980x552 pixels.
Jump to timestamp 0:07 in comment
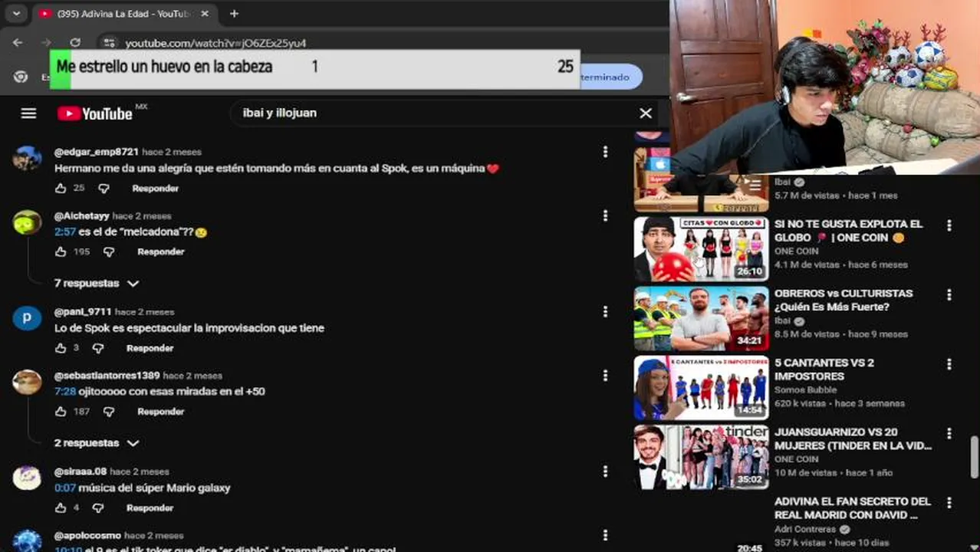(x=64, y=488)
